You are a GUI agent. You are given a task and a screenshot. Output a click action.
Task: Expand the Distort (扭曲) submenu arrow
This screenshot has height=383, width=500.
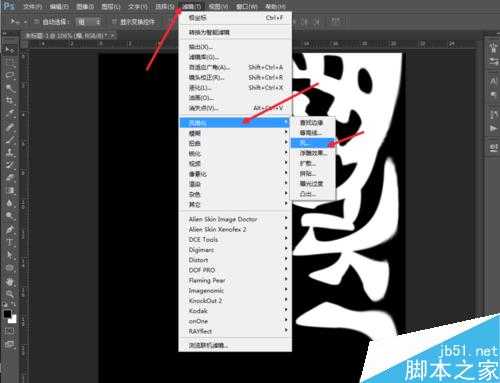[x=286, y=143]
